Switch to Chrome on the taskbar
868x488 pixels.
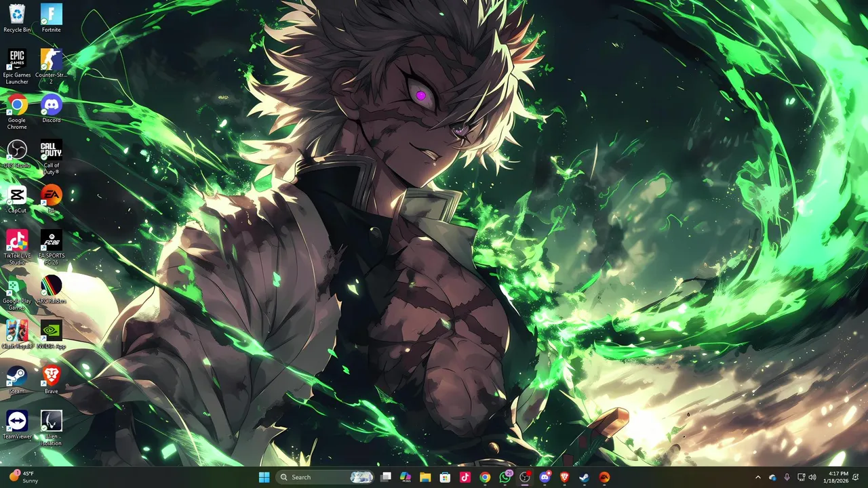pos(485,477)
